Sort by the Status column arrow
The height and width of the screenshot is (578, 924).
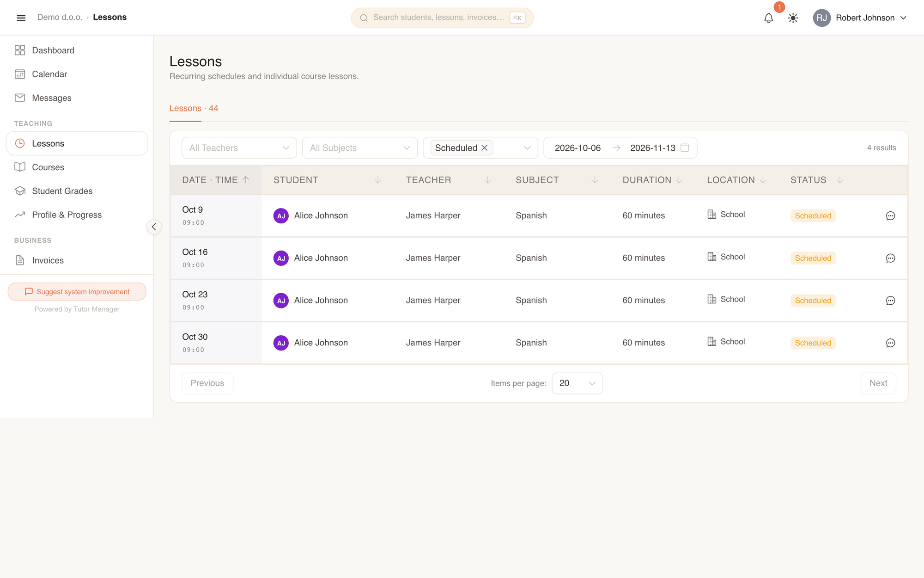point(840,180)
